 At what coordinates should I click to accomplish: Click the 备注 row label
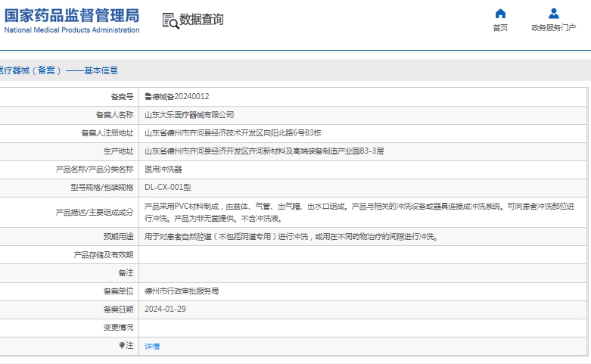(x=126, y=273)
